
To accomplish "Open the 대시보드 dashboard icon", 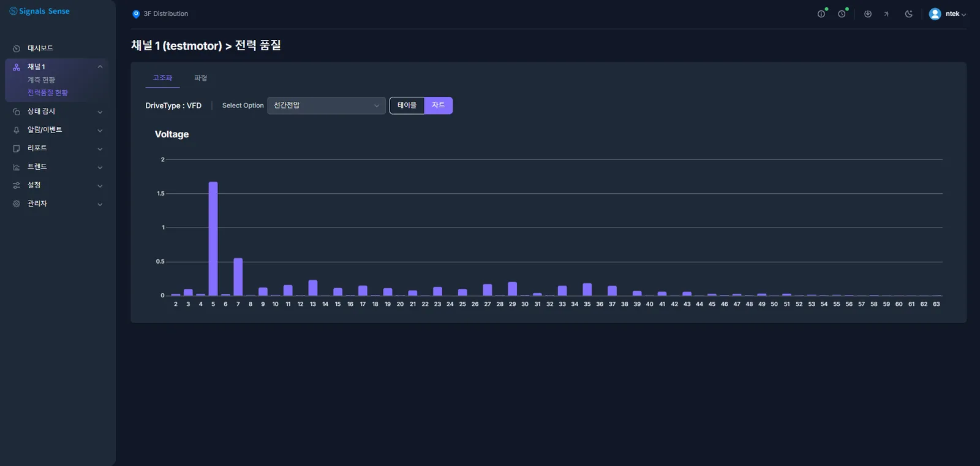I will click(x=17, y=48).
